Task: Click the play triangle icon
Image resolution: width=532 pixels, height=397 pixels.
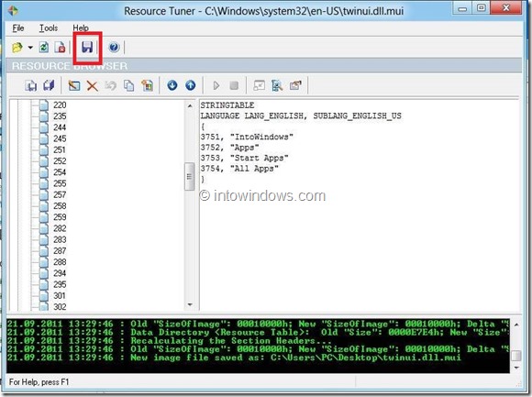Action: tap(216, 85)
